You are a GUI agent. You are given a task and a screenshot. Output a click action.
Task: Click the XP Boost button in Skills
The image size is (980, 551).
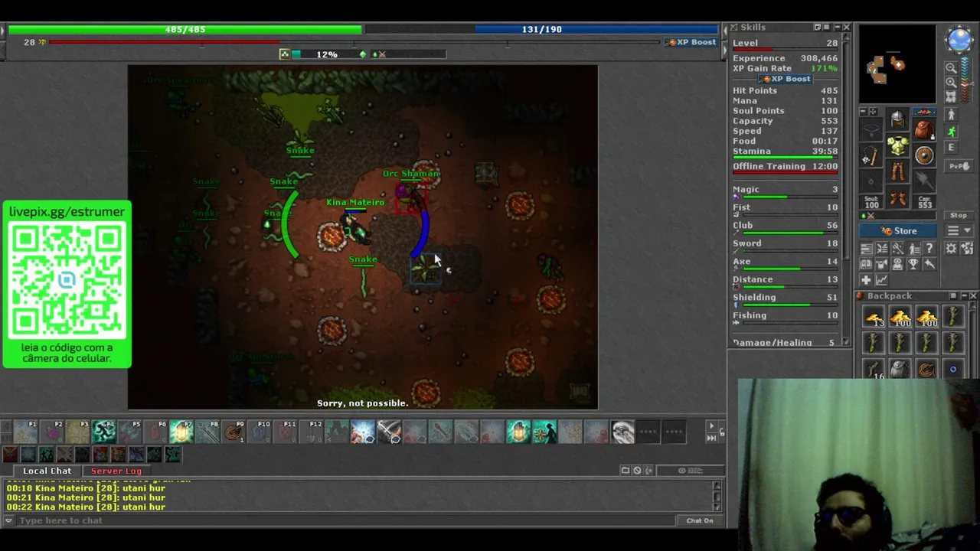(x=785, y=79)
